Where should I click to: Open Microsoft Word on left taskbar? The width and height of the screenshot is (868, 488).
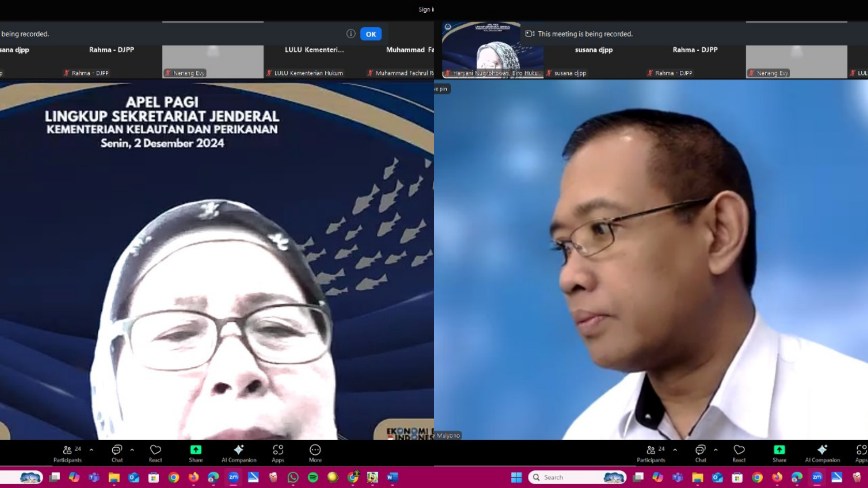392,477
